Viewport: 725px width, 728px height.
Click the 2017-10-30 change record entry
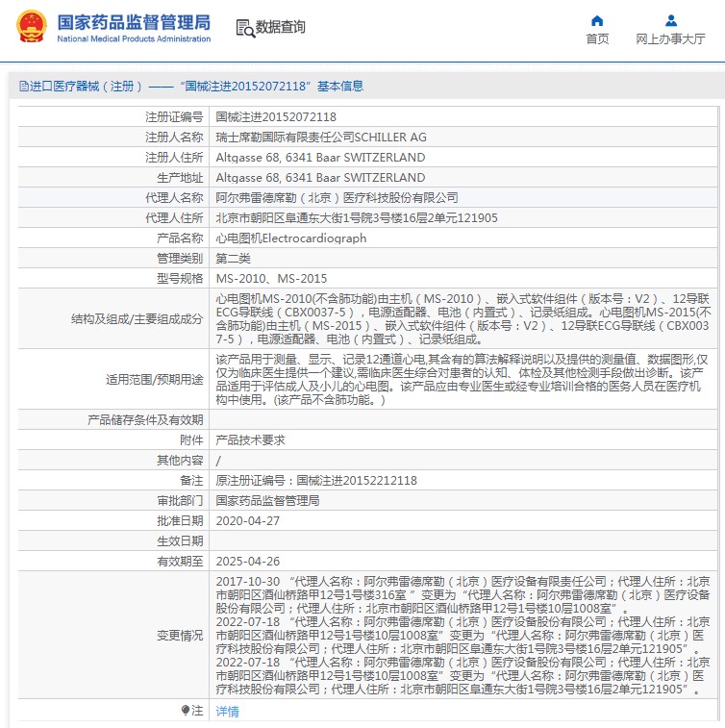click(462, 594)
